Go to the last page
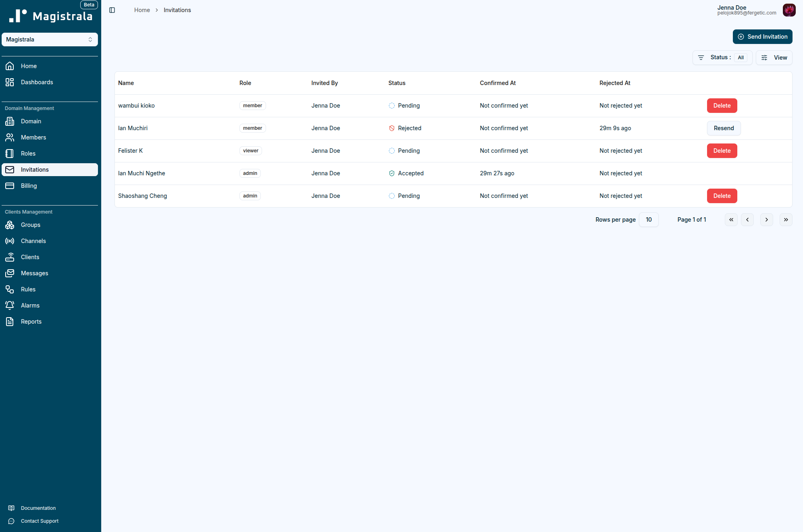The width and height of the screenshot is (803, 532). coord(786,220)
